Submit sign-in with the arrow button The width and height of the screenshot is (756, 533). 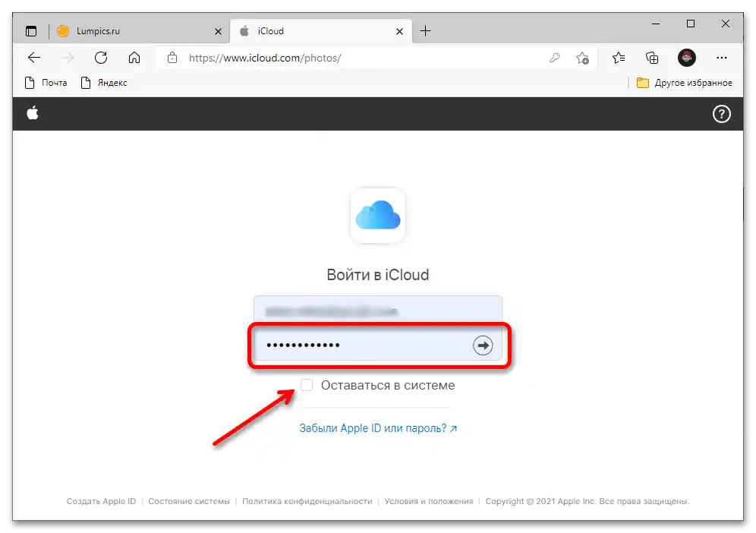pos(483,345)
